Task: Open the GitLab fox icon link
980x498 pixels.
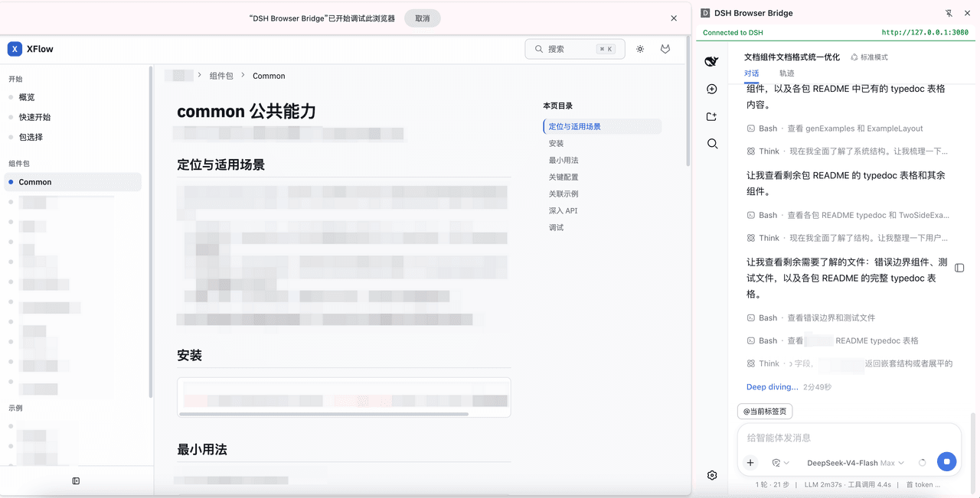Action: coord(665,49)
